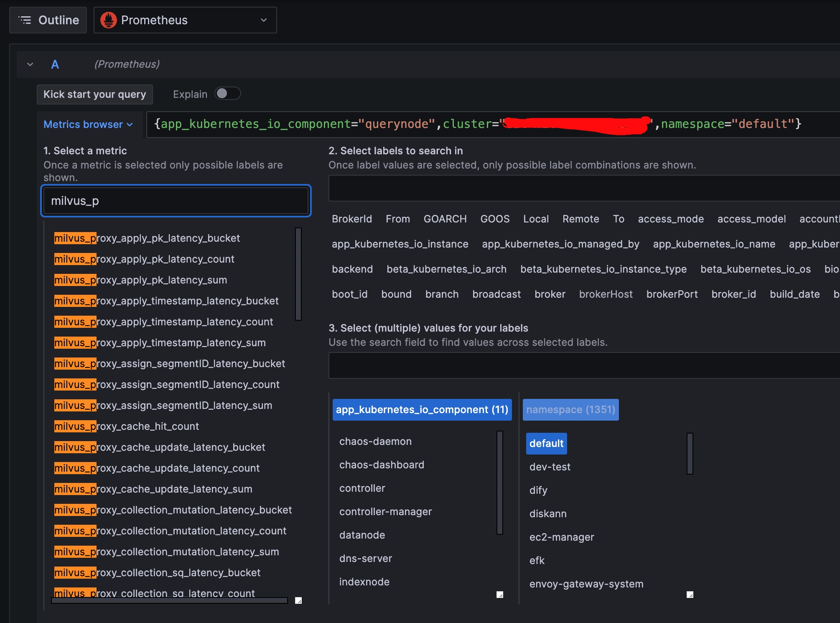Viewport: 840px width, 623px height.
Task: Click Kick start your query button
Action: 95,94
